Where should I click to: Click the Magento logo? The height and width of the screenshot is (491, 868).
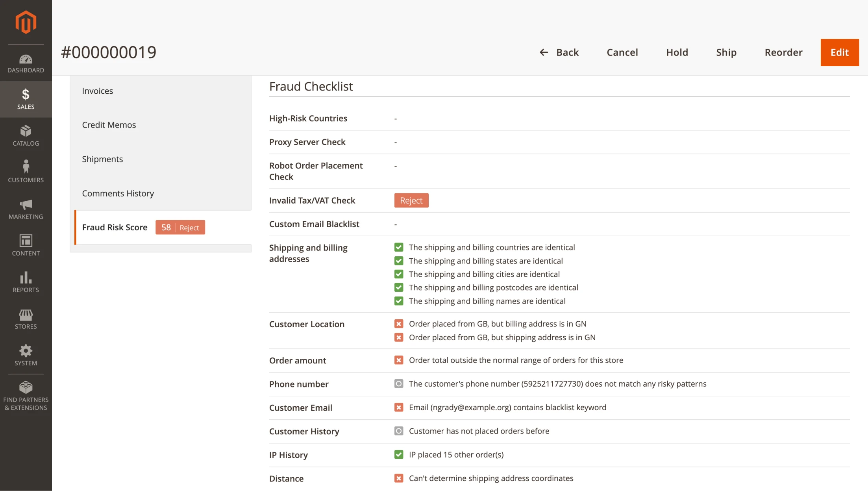click(25, 22)
